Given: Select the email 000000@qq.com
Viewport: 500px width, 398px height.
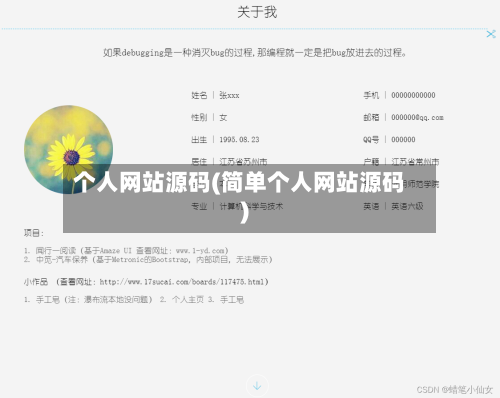Looking at the screenshot, I should point(417,118).
